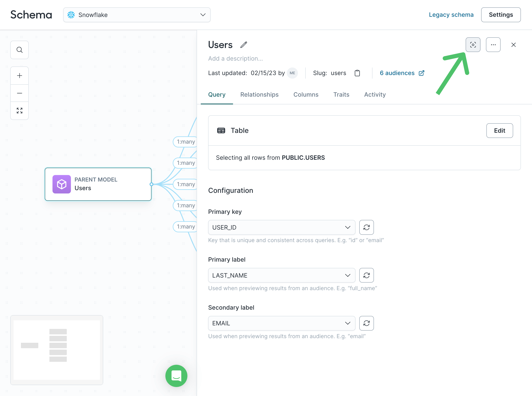Click the fit-to-view expand icon
This screenshot has width=532, height=396.
[19, 110]
